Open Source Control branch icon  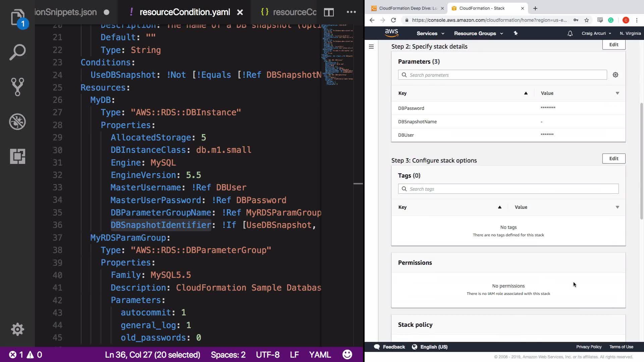pyautogui.click(x=17, y=87)
